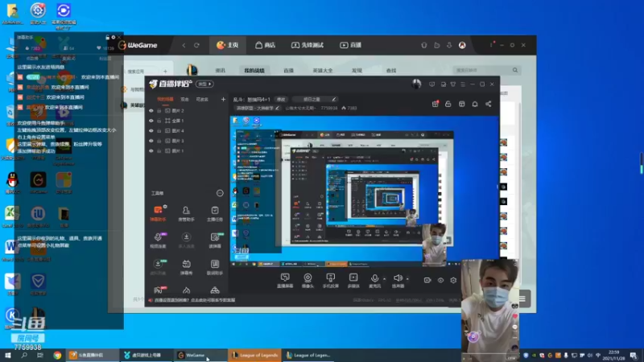
Task: Toggle visibility of layer 图片 4
Action: coord(151,131)
